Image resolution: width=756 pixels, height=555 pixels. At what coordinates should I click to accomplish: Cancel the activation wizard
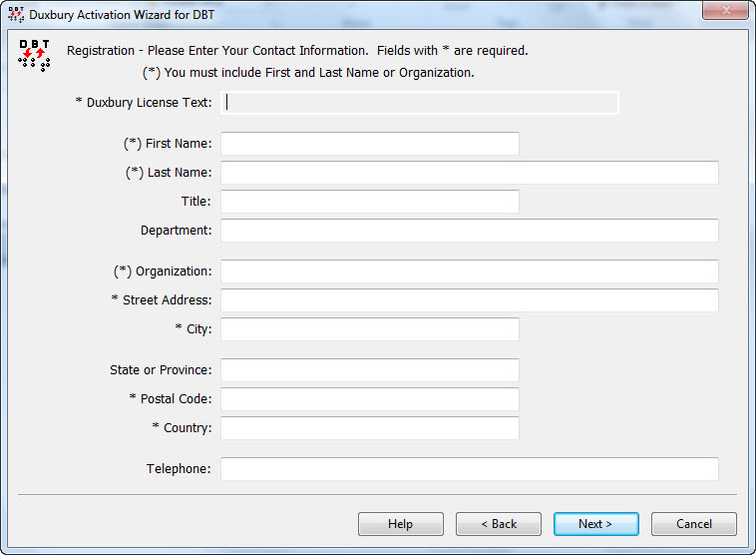click(694, 524)
